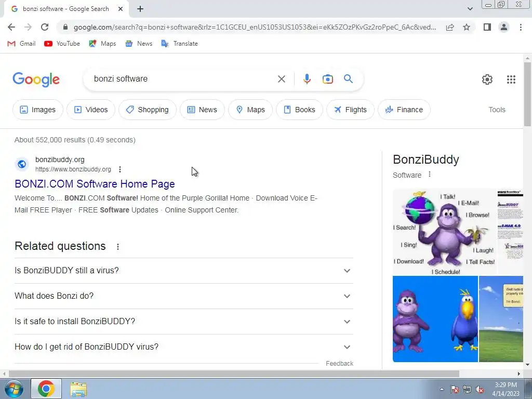Open the News bookmark in bookmarks bar
The height and width of the screenshot is (399, 532).
pos(138,44)
